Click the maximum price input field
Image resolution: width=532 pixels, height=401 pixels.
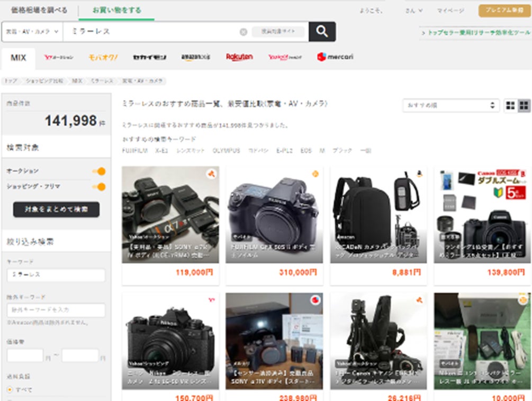point(80,356)
